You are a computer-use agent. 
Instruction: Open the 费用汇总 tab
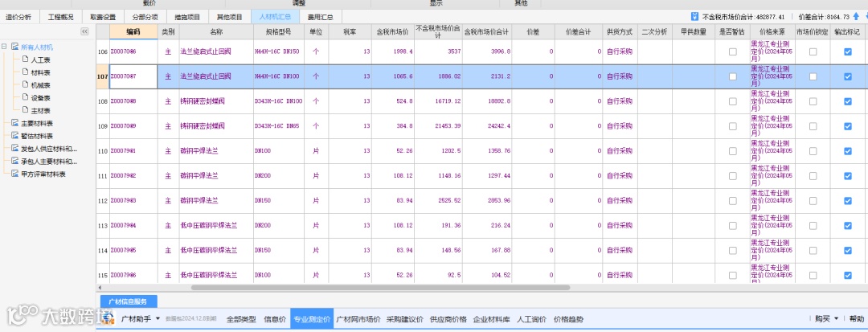pyautogui.click(x=320, y=17)
